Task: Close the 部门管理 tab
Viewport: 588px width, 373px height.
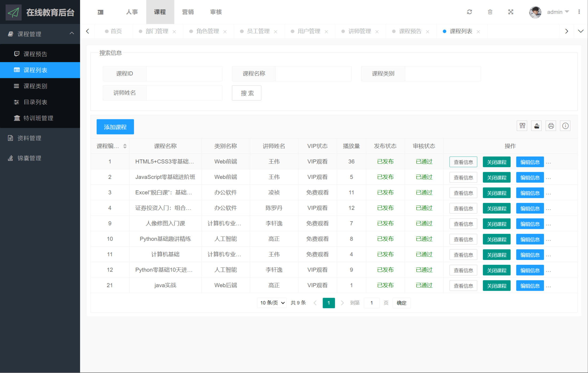Action: coord(174,32)
